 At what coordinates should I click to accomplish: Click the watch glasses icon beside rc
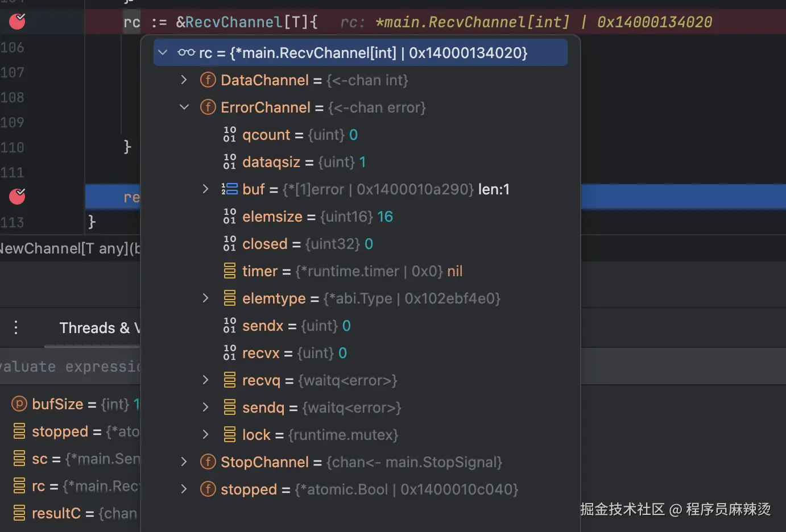point(186,53)
